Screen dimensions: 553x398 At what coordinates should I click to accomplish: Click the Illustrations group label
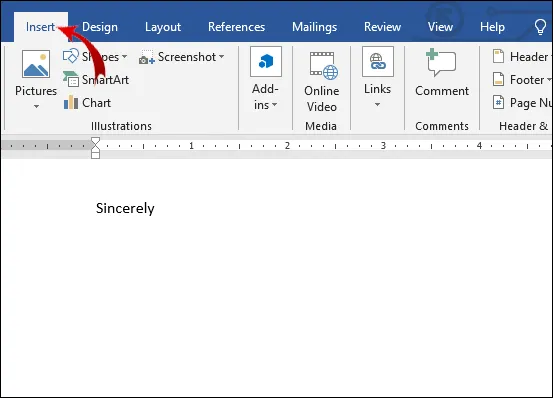click(x=121, y=126)
